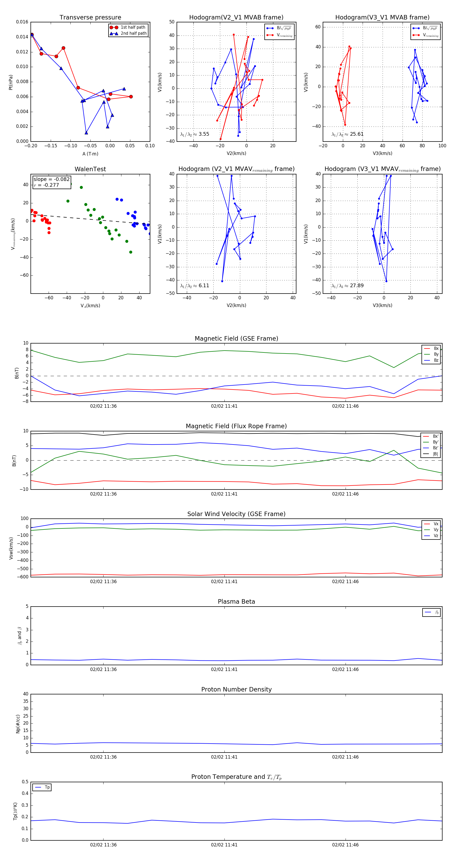Screen dimensions: 473x868
Task: Click the 'Pt(nPa)' y-axis label
Action: [11, 82]
